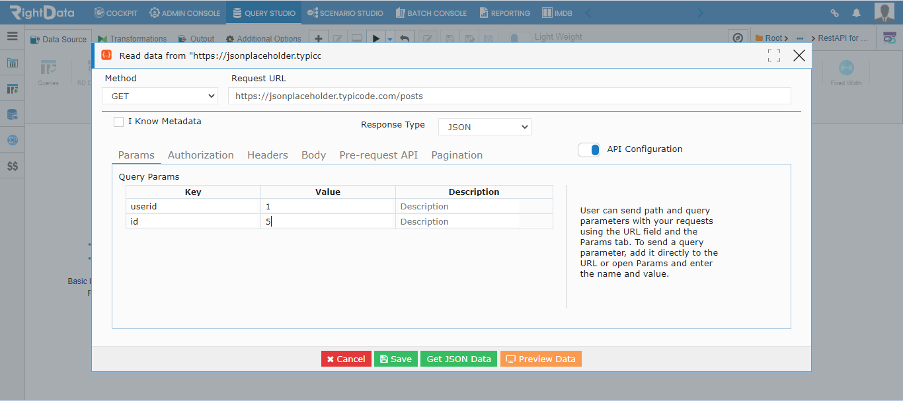Viewport: 904px width, 402px height.
Task: Open the Pagination tab
Action: [457, 155]
